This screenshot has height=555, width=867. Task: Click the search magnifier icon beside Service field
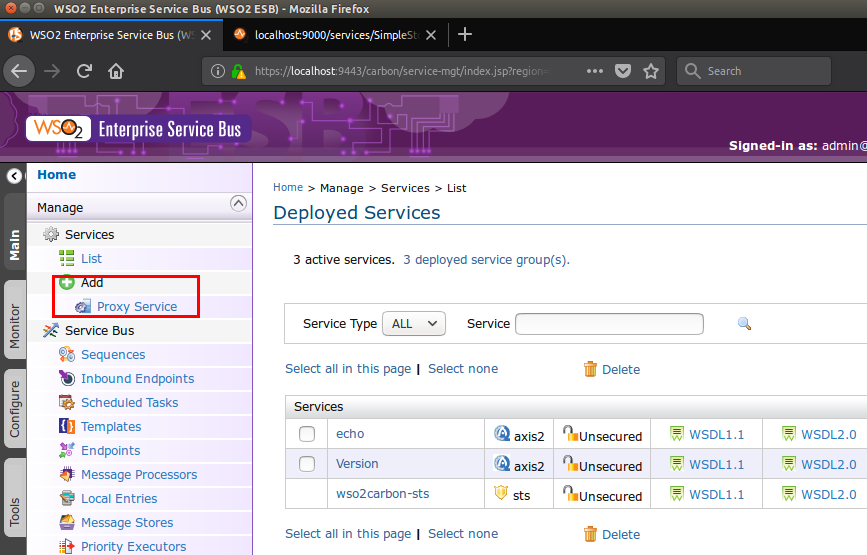(x=743, y=324)
